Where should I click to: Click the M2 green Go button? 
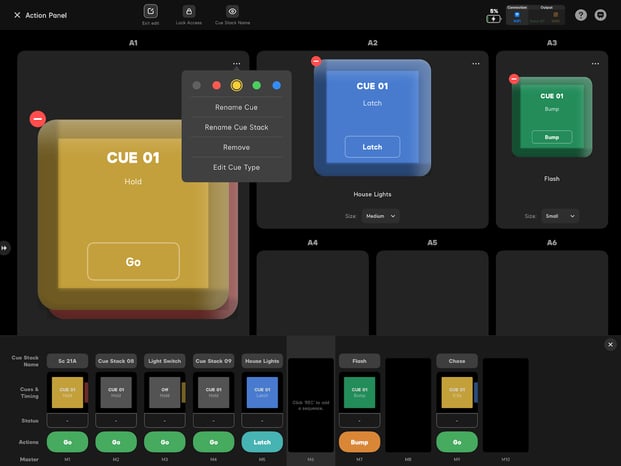[116, 442]
